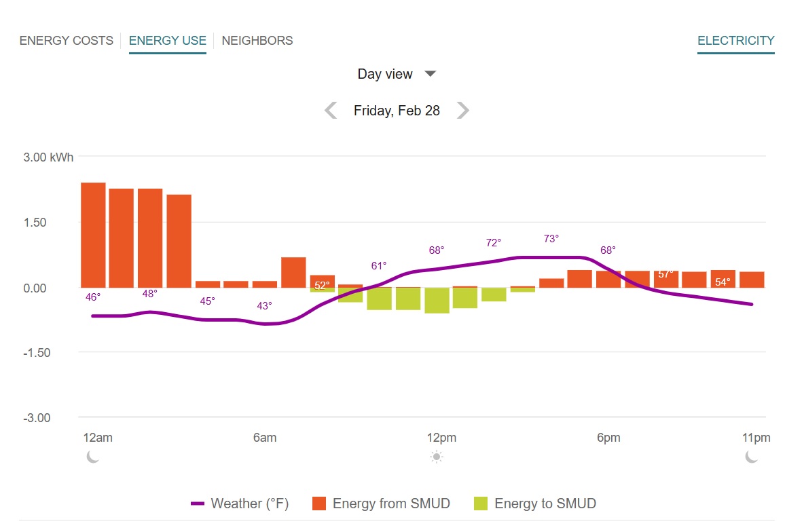Click the Friday, Feb 28 date label
804x532 pixels.
click(397, 111)
